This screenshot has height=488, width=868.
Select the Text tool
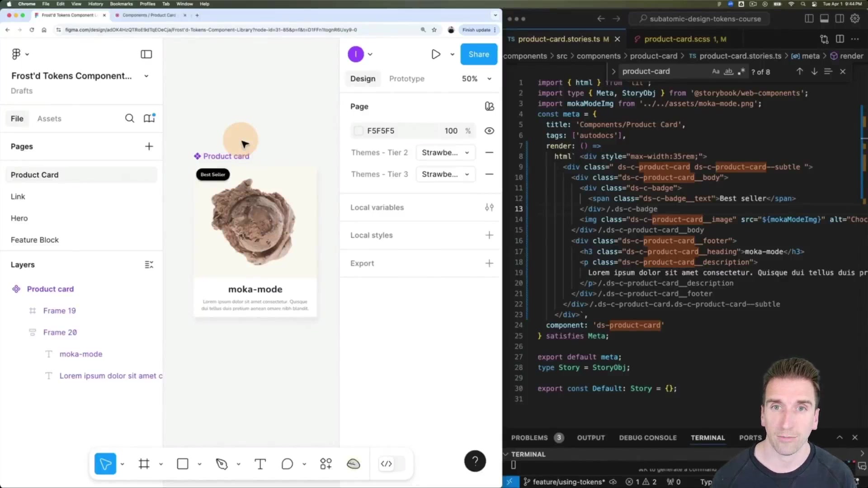click(x=260, y=464)
